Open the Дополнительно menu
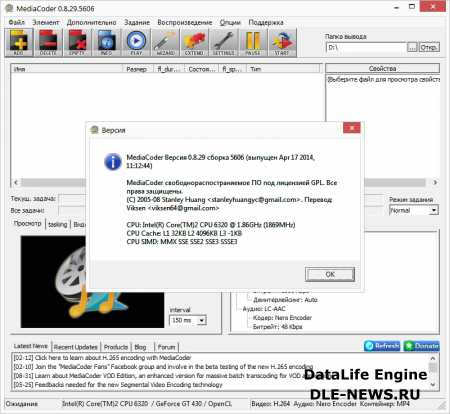Image resolution: width=450 pixels, height=414 pixels. [x=92, y=22]
